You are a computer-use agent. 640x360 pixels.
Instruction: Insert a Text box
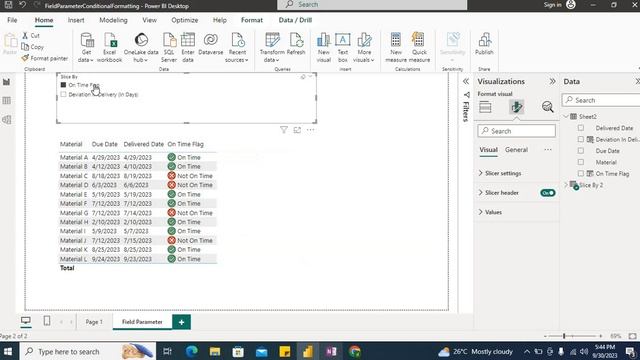click(342, 48)
